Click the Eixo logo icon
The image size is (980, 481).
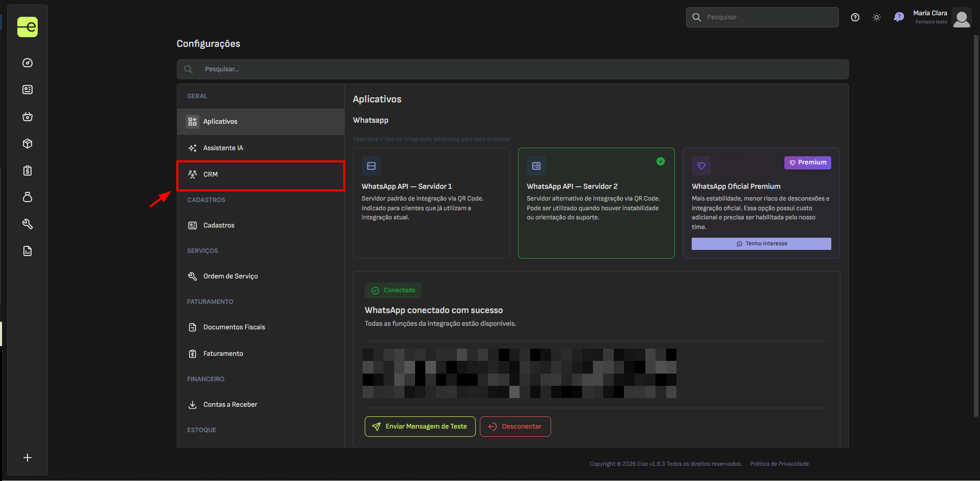28,27
